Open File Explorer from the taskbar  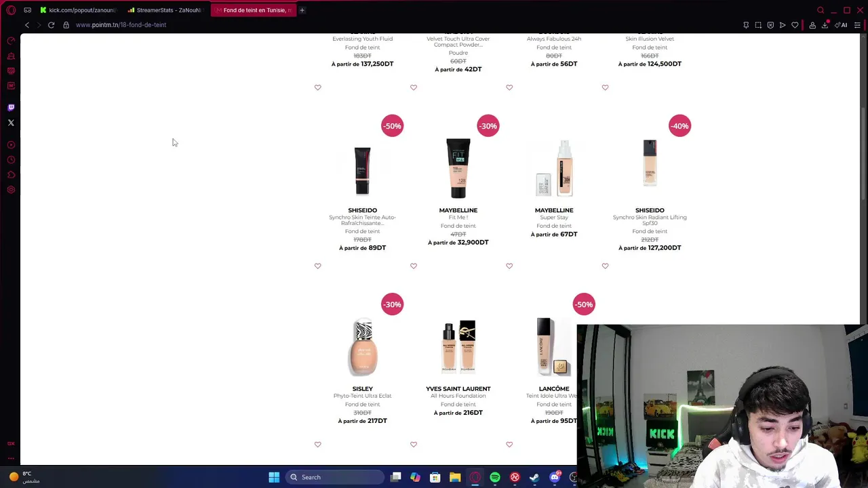pos(455,477)
